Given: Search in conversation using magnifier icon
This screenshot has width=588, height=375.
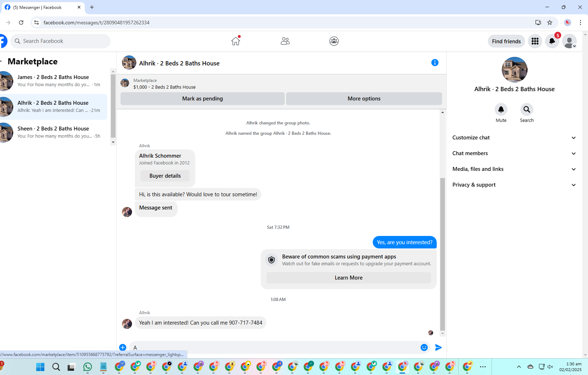Looking at the screenshot, I should pyautogui.click(x=527, y=109).
